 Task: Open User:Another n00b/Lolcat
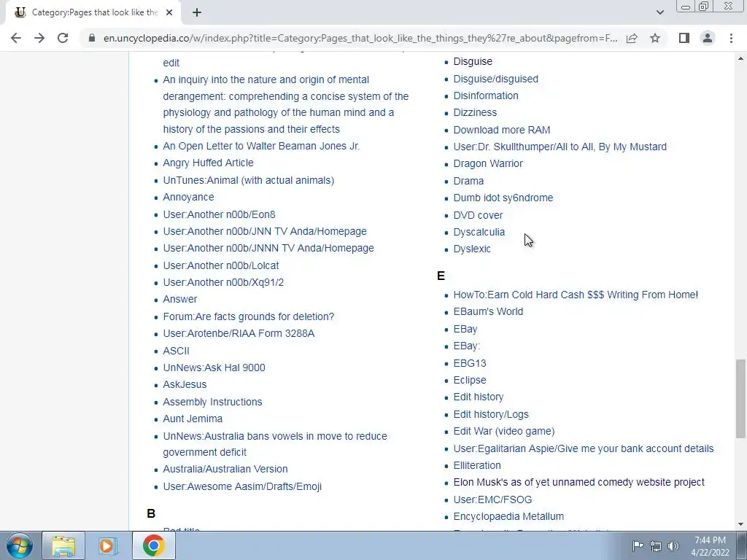click(221, 265)
